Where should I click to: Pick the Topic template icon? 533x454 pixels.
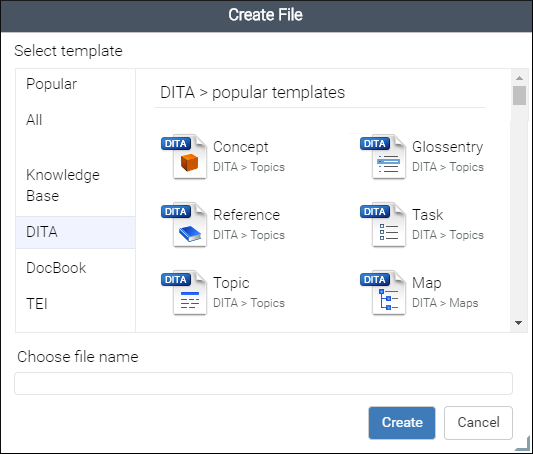pyautogui.click(x=184, y=293)
